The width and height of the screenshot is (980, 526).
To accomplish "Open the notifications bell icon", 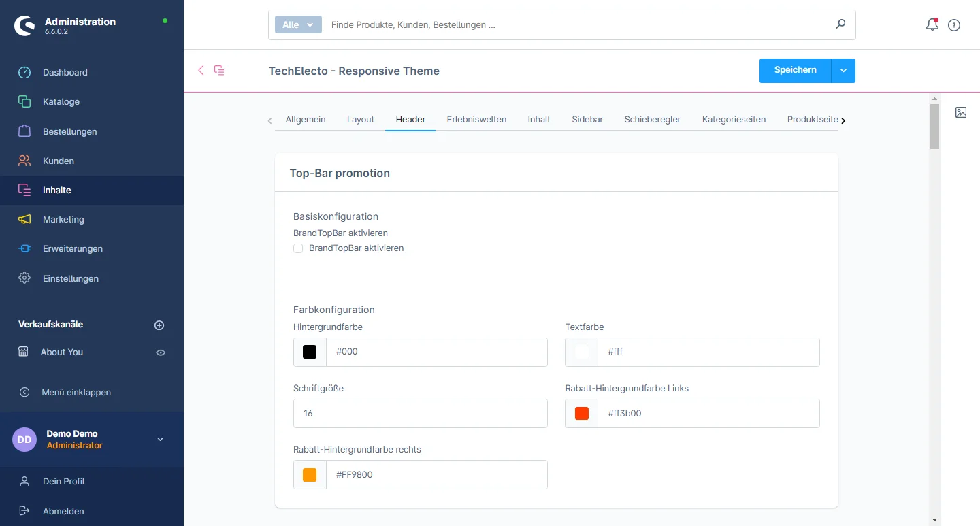I will [932, 25].
